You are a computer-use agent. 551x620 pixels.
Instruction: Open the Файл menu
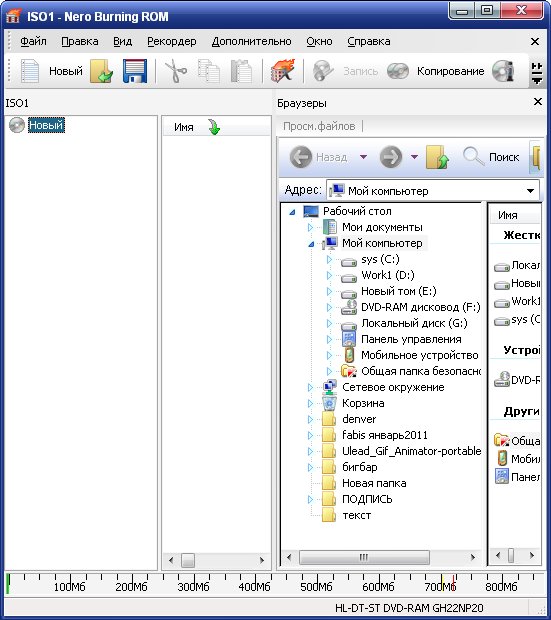33,41
